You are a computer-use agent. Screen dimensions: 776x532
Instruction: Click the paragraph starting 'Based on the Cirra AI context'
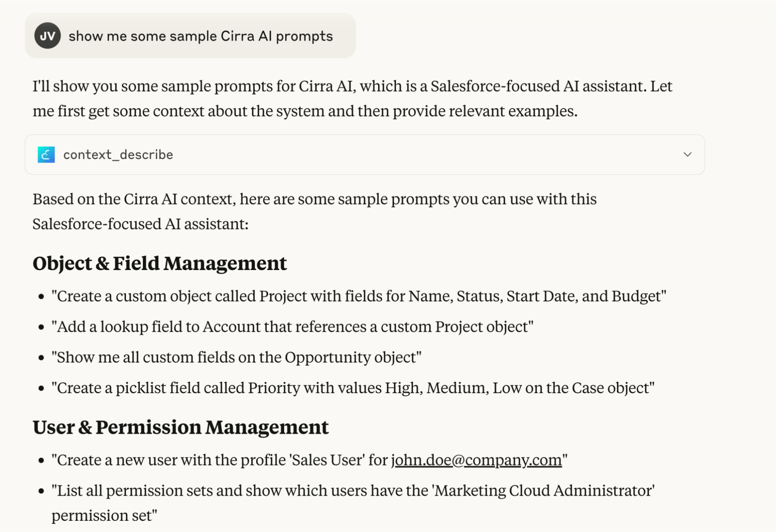[314, 211]
